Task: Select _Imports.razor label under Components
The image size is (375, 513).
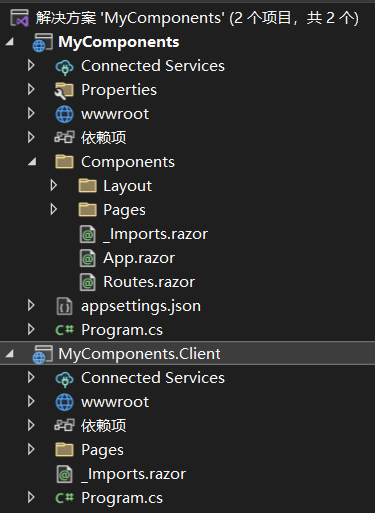Action: coord(156,234)
